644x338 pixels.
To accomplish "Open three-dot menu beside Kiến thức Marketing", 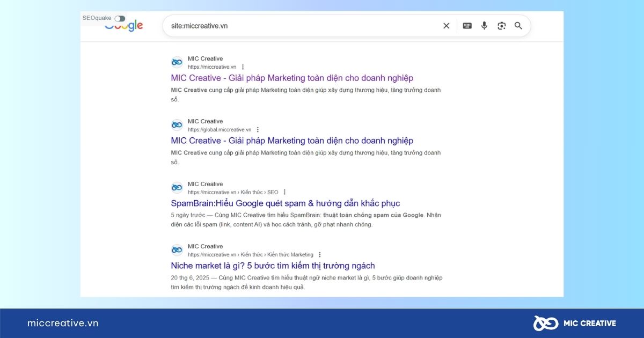I will pos(320,255).
